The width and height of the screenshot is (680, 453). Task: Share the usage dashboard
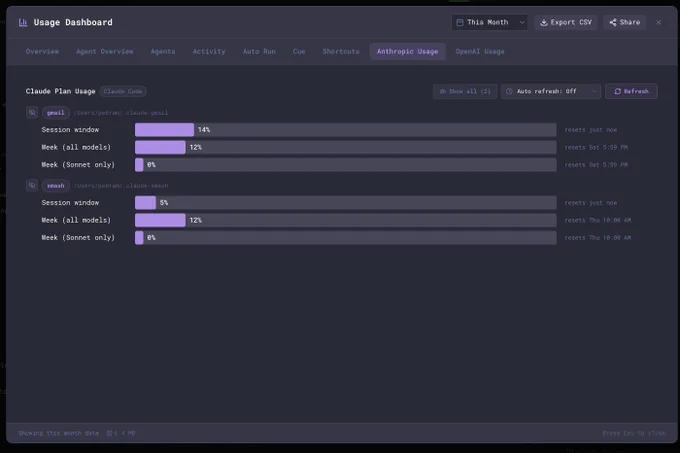point(624,22)
